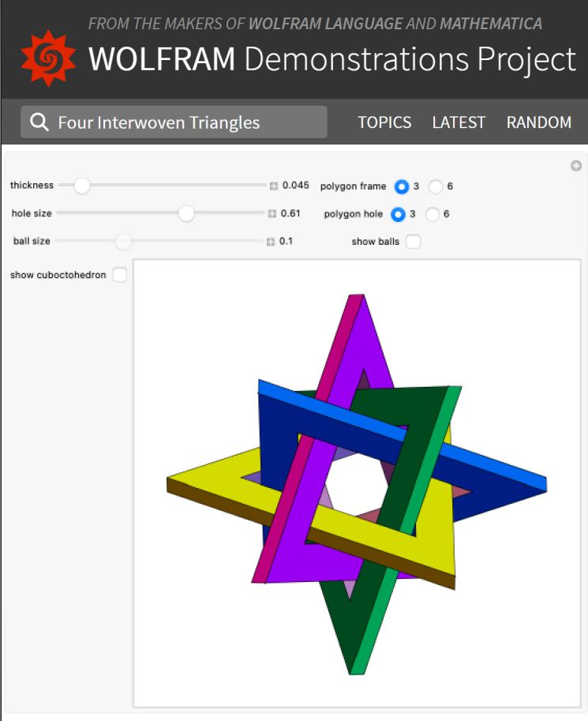This screenshot has width=588, height=721.
Task: Enable the show balls checkbox
Action: click(413, 242)
